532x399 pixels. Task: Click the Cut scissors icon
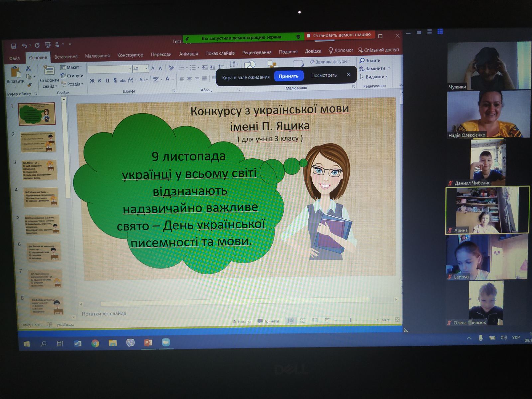tap(28, 69)
